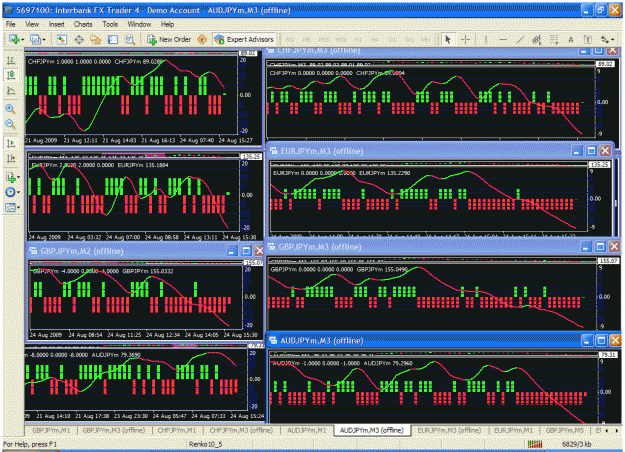Switch to AUDJPYm,M1 chart tab
Viewport: 625px width, 452px height.
tap(307, 430)
